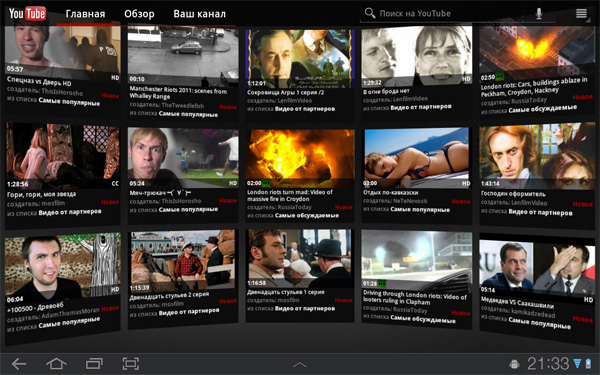The height and width of the screenshot is (375, 600).
Task: Open London riots turn mad fire thumbnail
Action: 300,158
